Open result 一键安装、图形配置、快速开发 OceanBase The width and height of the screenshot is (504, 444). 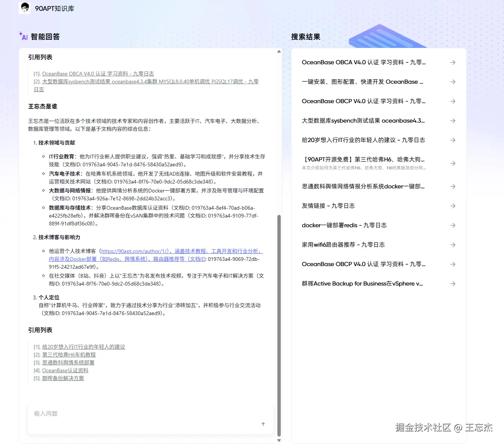pyautogui.click(x=363, y=82)
